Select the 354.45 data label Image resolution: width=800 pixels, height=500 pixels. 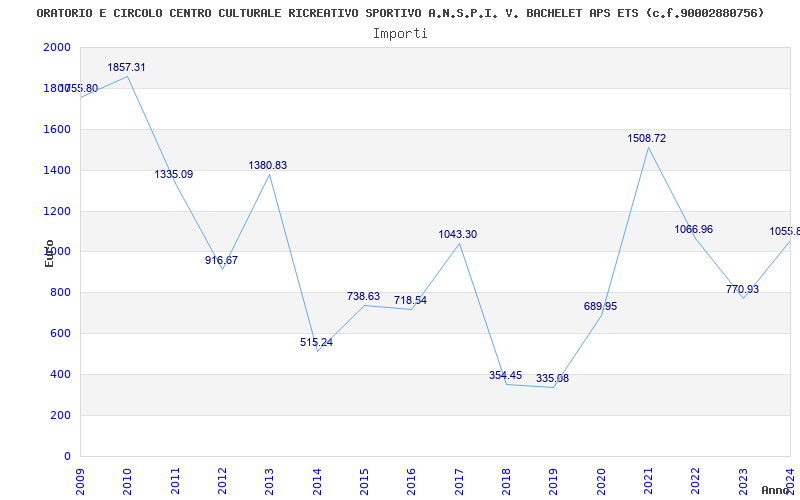505,376
